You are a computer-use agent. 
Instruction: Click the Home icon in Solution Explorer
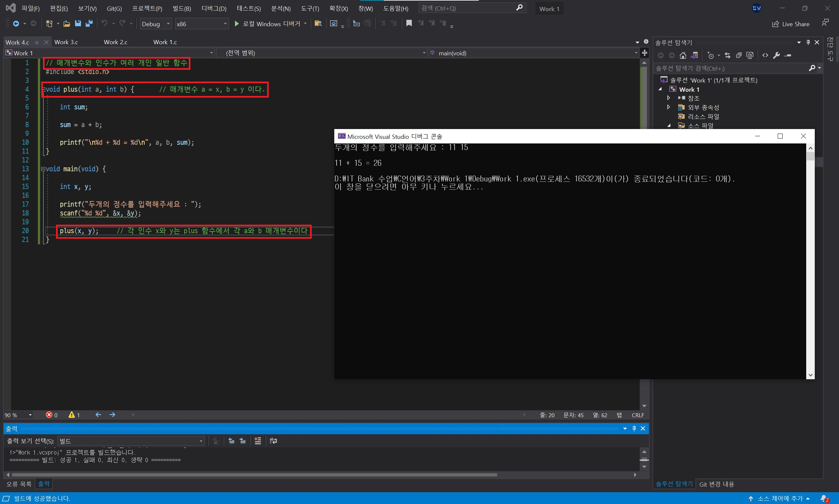point(683,55)
